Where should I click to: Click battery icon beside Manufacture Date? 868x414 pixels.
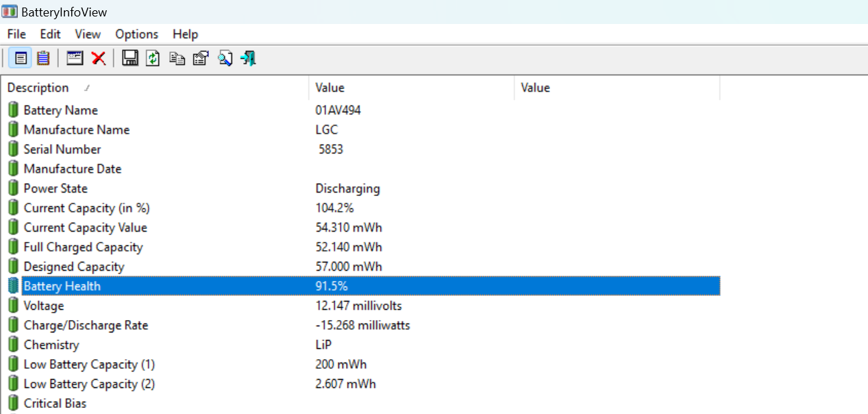13,169
